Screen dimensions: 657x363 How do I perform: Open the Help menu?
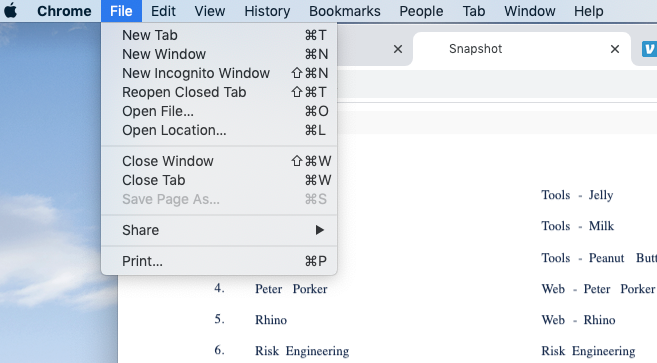pos(589,11)
